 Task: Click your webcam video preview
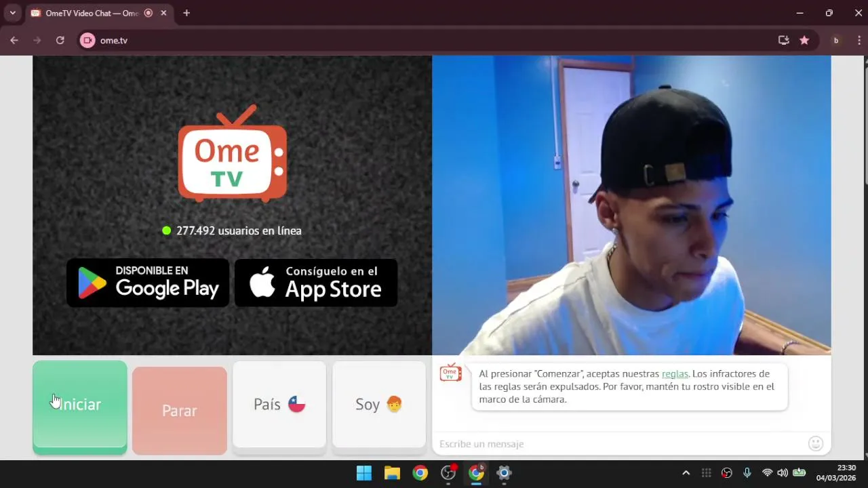point(631,205)
